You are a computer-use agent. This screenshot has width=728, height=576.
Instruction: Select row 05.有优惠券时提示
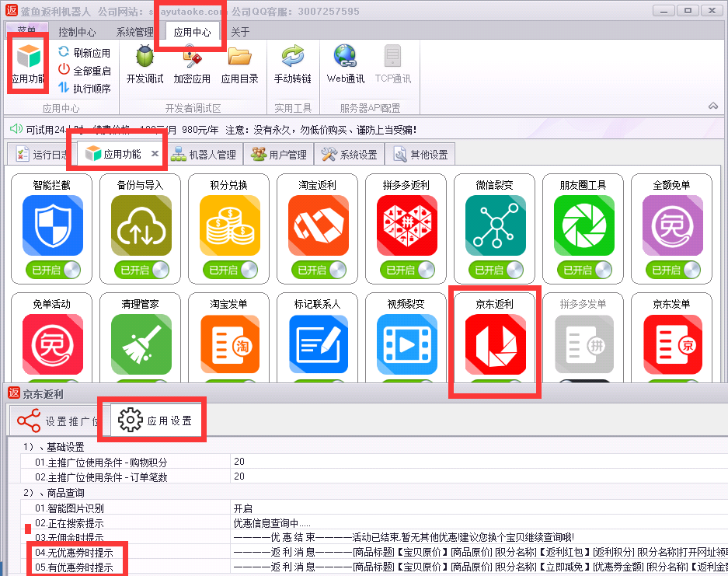75,567
